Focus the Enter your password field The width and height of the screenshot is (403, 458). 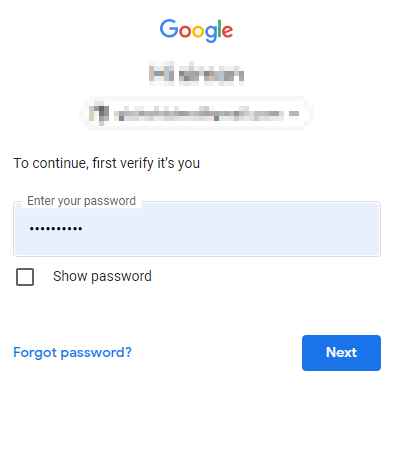pyautogui.click(x=197, y=229)
